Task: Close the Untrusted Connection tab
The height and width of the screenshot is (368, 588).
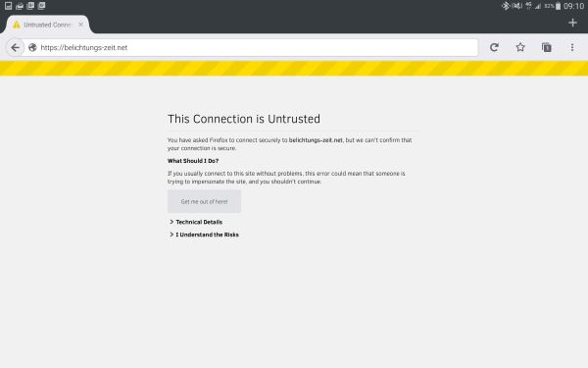Action: (80, 25)
